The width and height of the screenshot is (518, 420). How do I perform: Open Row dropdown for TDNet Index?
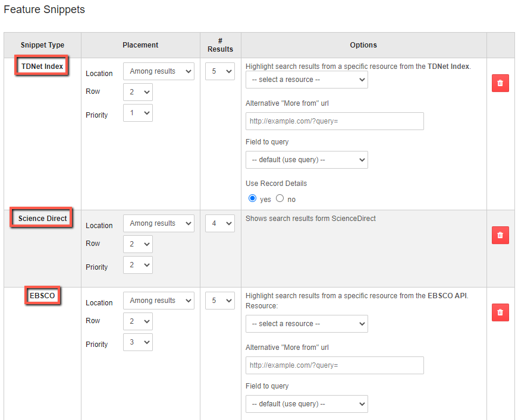coord(138,92)
